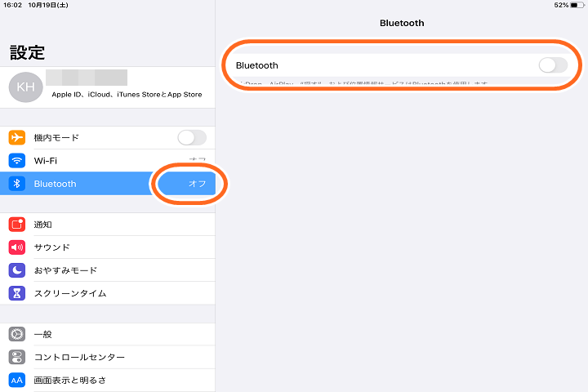Select the blue Wi-Fi icon
588x392 pixels.
tap(17, 161)
